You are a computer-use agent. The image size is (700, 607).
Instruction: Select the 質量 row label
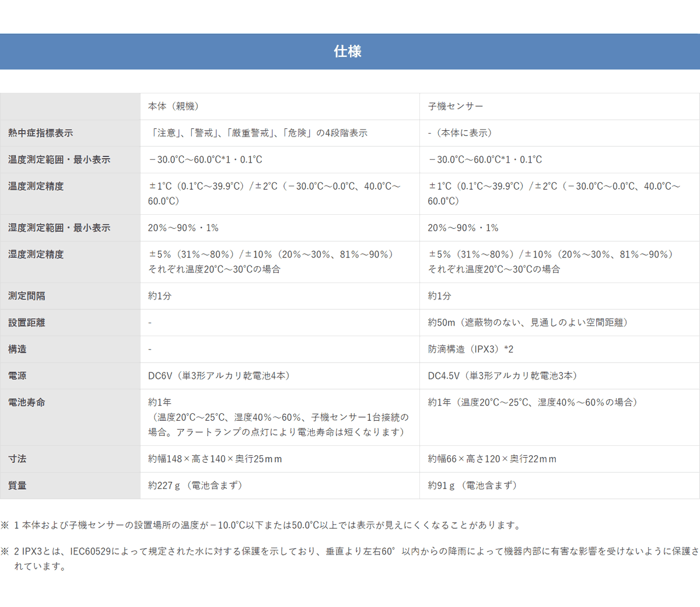coord(70,486)
